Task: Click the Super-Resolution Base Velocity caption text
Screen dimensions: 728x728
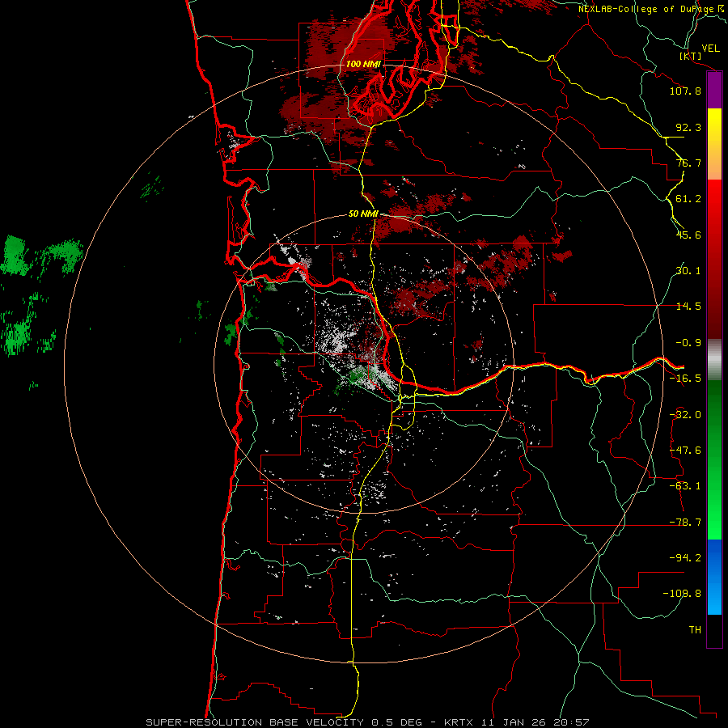Action: pos(368,722)
